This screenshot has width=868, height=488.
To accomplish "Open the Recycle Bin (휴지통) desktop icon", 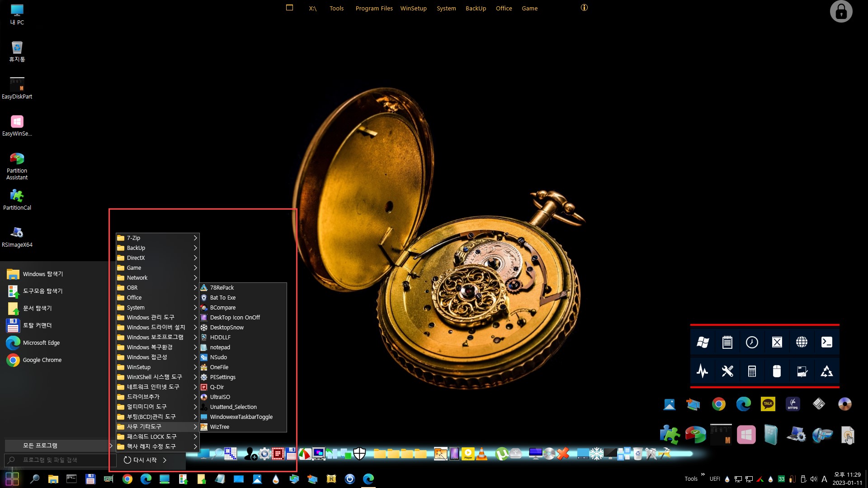I will pyautogui.click(x=17, y=51).
